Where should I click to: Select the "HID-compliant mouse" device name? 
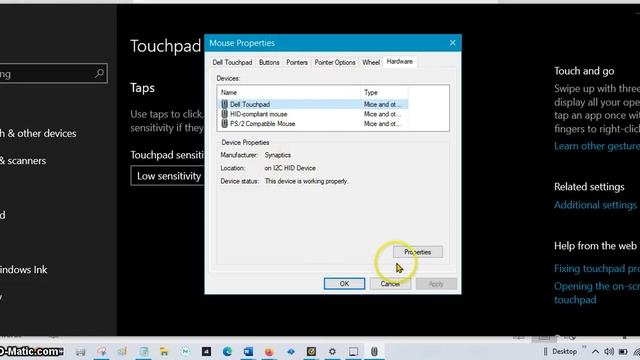[x=258, y=114]
